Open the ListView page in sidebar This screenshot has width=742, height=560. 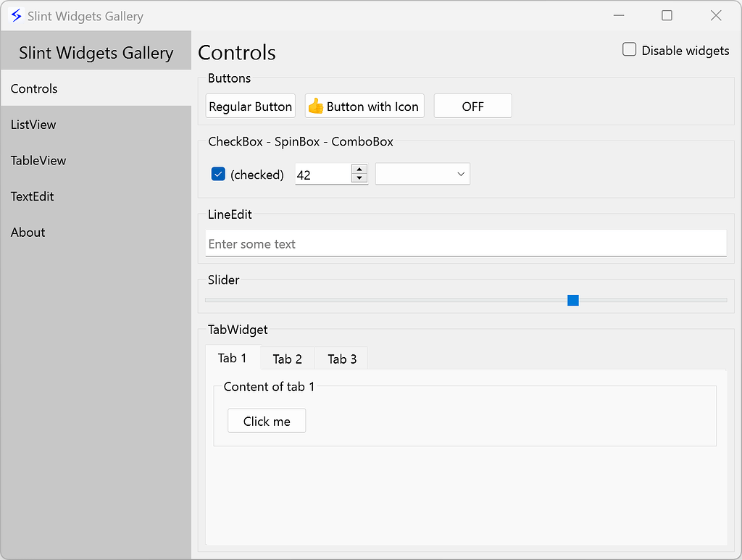click(x=33, y=125)
